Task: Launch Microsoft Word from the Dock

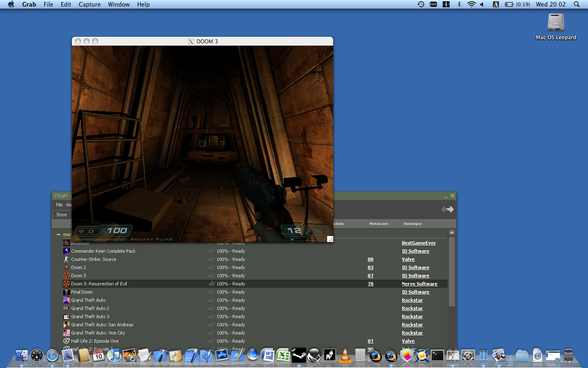Action: click(x=268, y=355)
